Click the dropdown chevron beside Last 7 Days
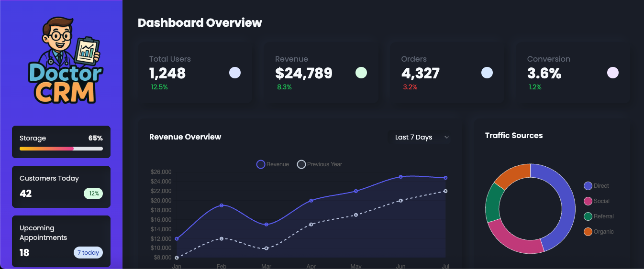This screenshot has width=644, height=269. (446, 138)
